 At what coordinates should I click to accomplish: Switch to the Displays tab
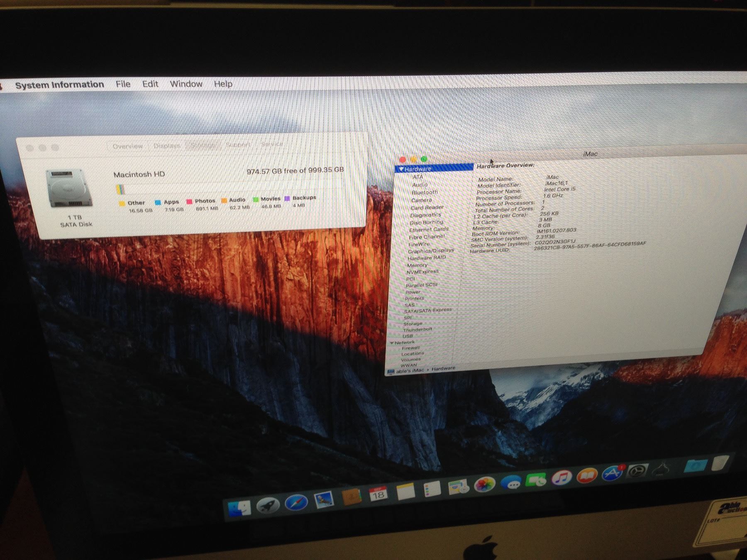click(167, 146)
